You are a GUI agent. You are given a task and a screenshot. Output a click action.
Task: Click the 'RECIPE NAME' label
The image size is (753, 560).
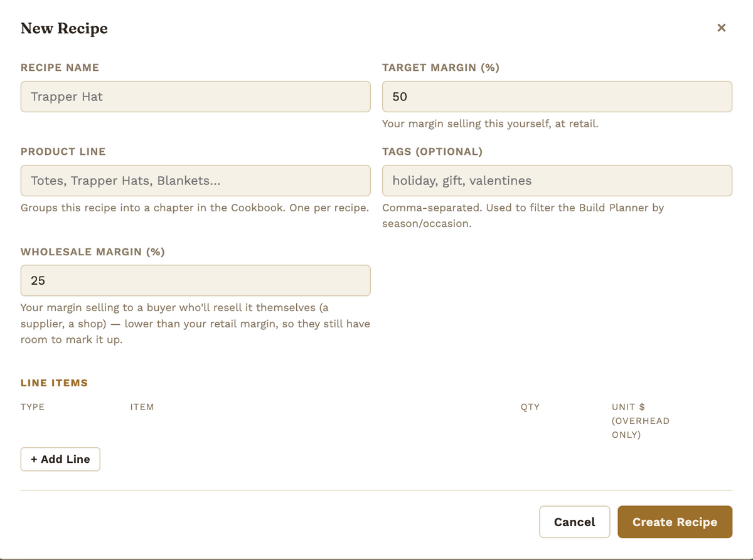pyautogui.click(x=60, y=67)
